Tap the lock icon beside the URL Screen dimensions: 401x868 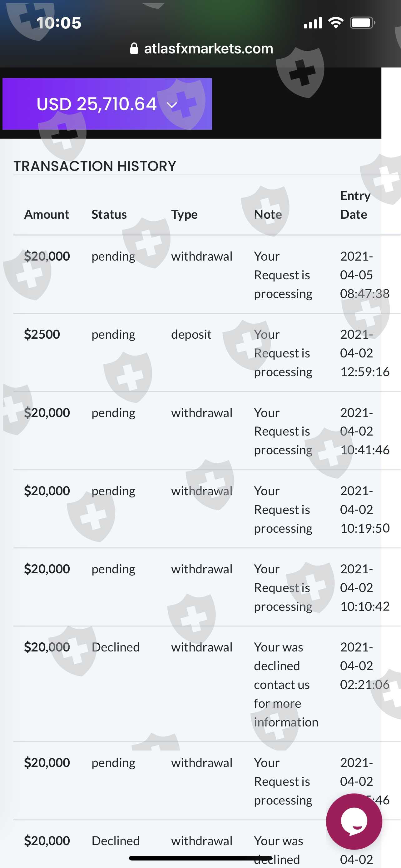pos(134,48)
